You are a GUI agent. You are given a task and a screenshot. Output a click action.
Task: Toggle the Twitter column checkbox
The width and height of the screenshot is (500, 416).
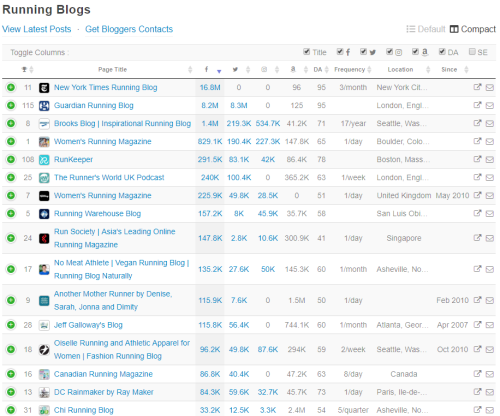pyautogui.click(x=363, y=51)
